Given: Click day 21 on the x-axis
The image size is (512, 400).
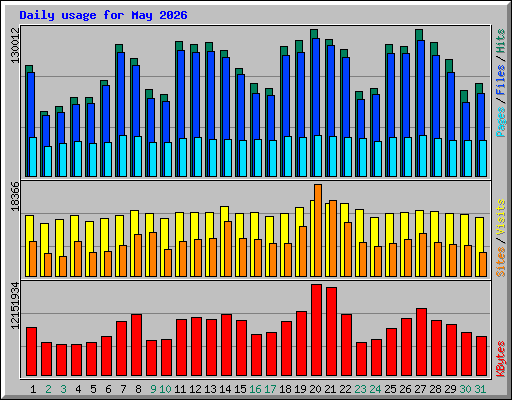Looking at the screenshot, I should (330, 389).
